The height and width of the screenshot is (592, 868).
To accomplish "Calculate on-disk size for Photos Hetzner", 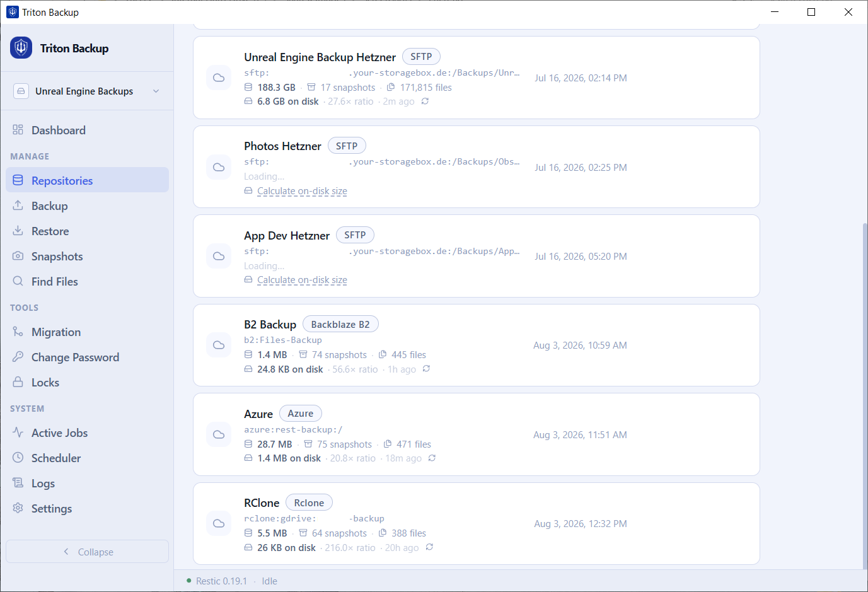I will [x=302, y=191].
